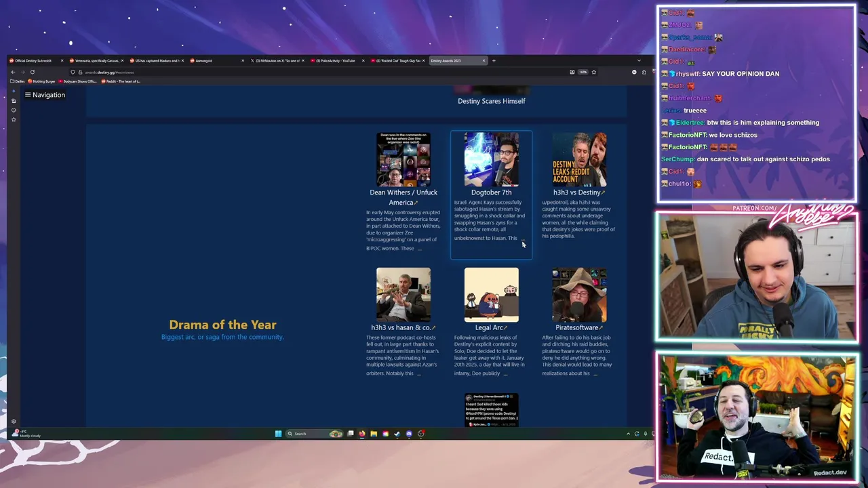This screenshot has height=488, width=868.
Task: Select the tweet screenshot thumbnail at bottom
Action: click(492, 410)
